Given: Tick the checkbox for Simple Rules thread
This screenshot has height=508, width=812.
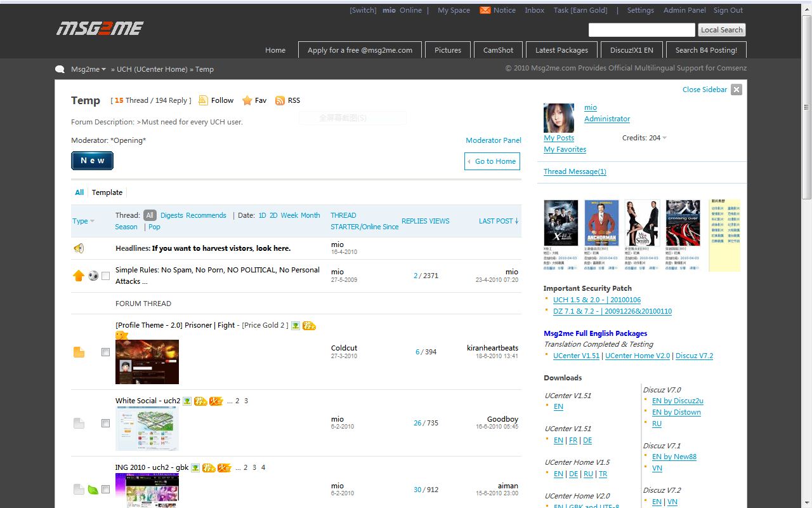Looking at the screenshot, I should click(x=106, y=276).
